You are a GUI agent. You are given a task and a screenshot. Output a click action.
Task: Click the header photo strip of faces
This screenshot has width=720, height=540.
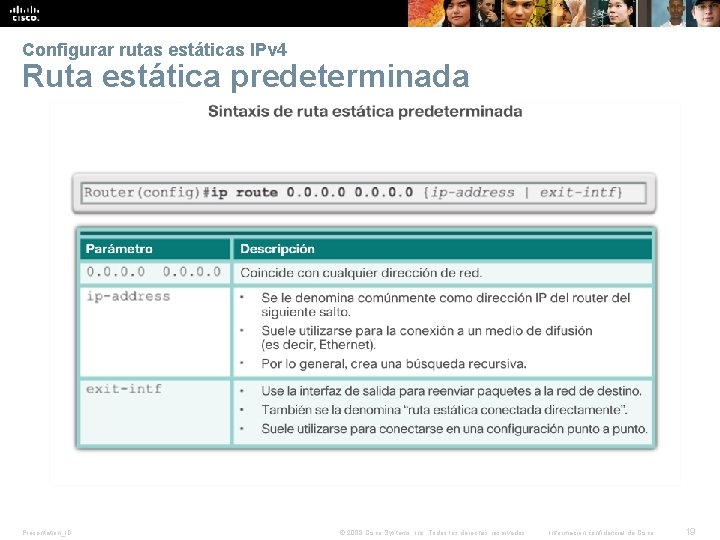click(x=564, y=13)
